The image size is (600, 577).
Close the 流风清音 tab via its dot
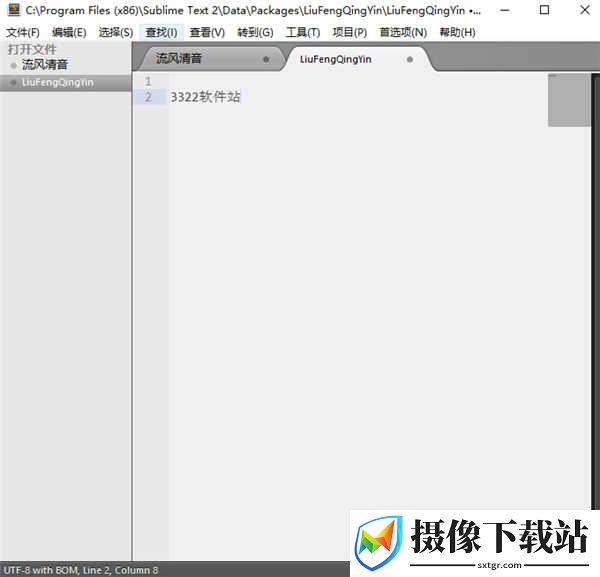tap(266, 59)
